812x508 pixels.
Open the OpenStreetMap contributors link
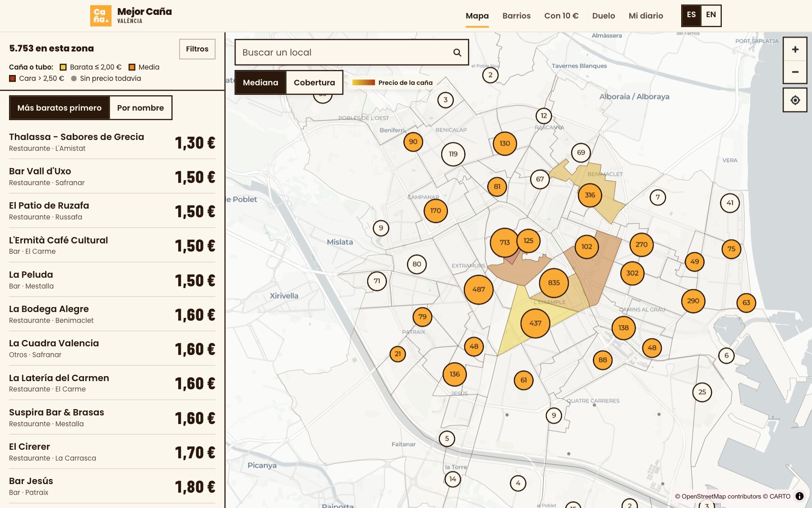click(x=721, y=496)
